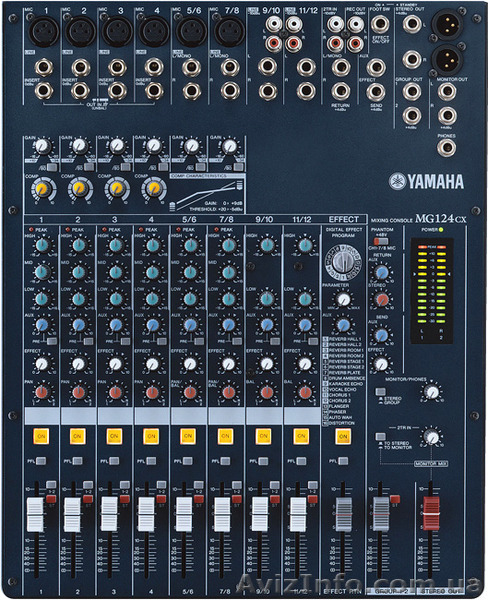Grab the red STEREO OUT master fader
The height and width of the screenshot is (600, 488).
click(431, 513)
